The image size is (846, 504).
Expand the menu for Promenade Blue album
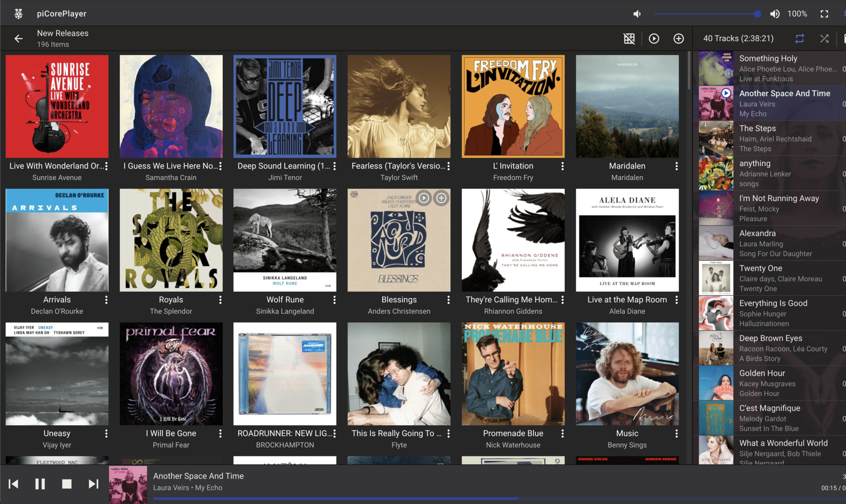pos(562,434)
